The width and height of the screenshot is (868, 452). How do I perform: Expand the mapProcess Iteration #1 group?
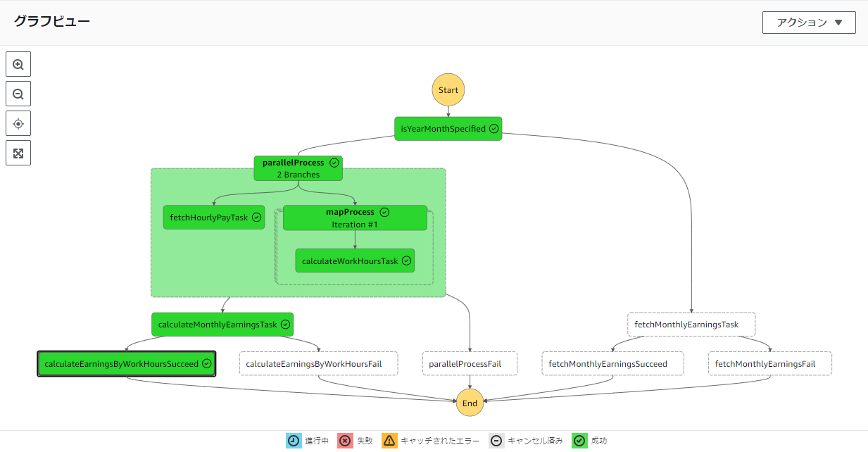click(x=355, y=218)
